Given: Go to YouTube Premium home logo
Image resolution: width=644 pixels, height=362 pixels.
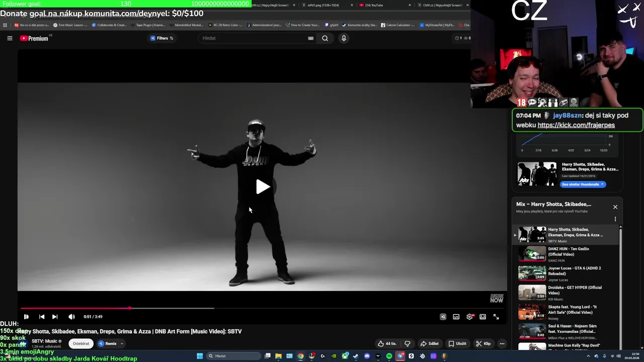Looking at the screenshot, I should coord(34,38).
